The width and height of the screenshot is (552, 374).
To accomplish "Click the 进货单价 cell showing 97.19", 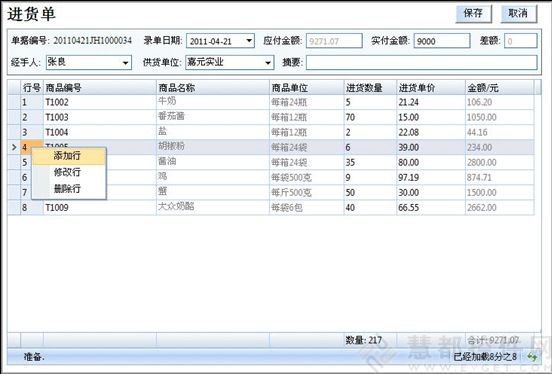I will (x=431, y=177).
